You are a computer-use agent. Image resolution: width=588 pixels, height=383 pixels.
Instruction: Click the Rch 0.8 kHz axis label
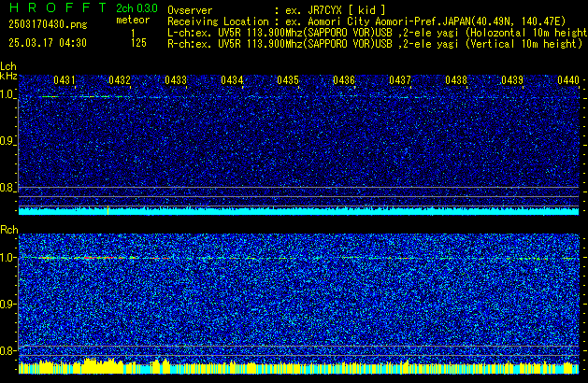(x=7, y=350)
